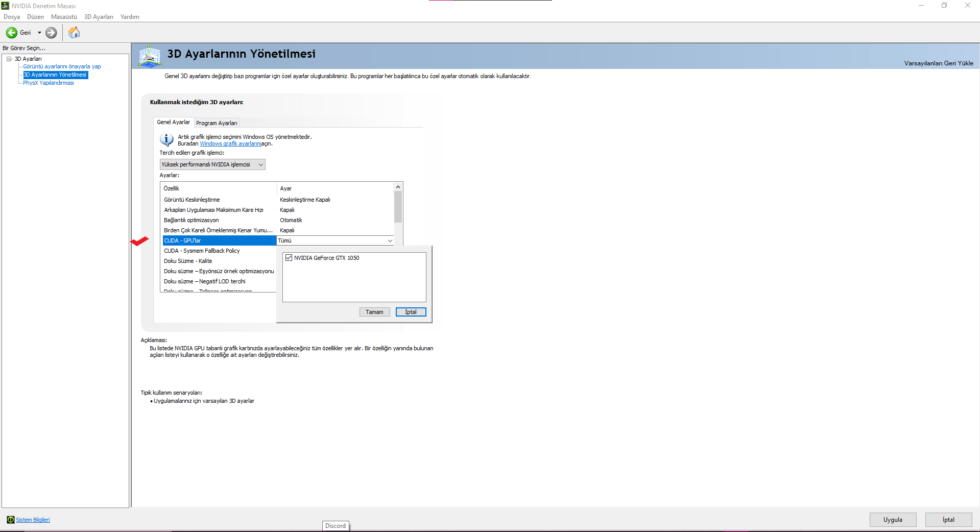Click the 3D Ayarlarının Yönetilmesi header icon
Viewport: 980px width, 532px height.
150,56
